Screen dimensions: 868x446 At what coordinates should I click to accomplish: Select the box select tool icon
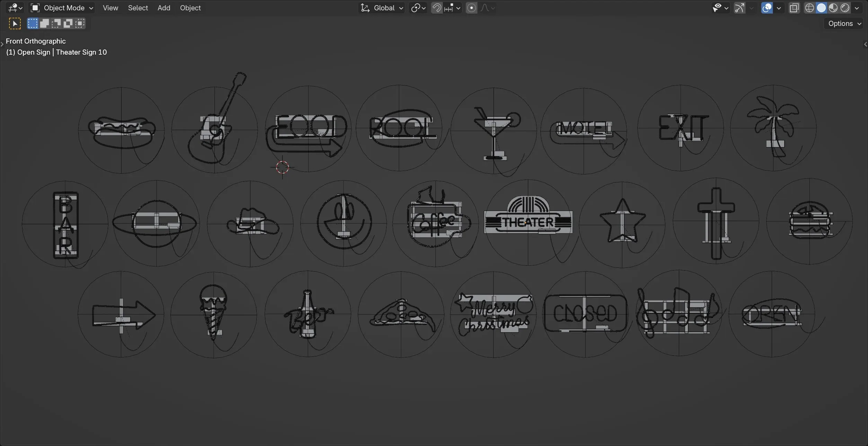point(15,24)
